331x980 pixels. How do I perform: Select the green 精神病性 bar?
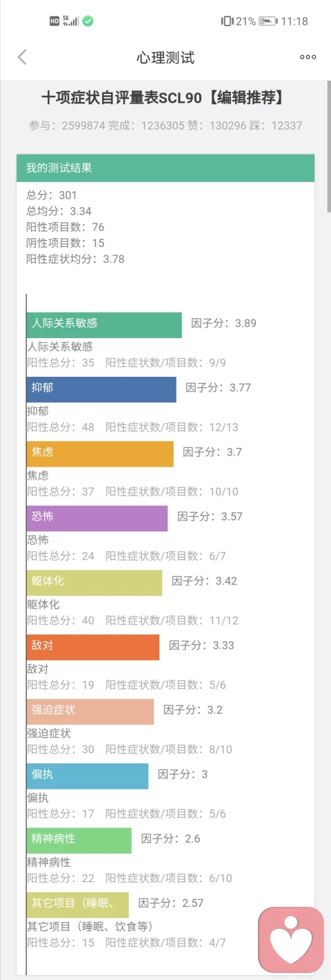point(79,840)
